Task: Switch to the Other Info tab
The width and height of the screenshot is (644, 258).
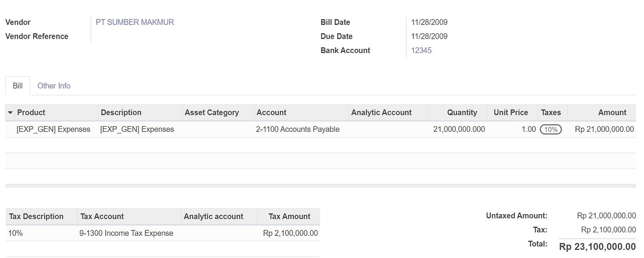Action: point(54,86)
